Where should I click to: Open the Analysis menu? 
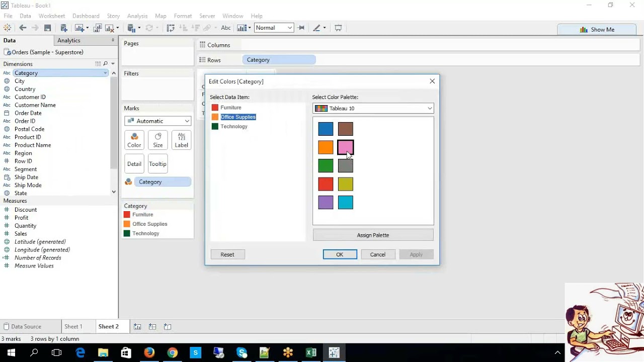[x=137, y=16]
